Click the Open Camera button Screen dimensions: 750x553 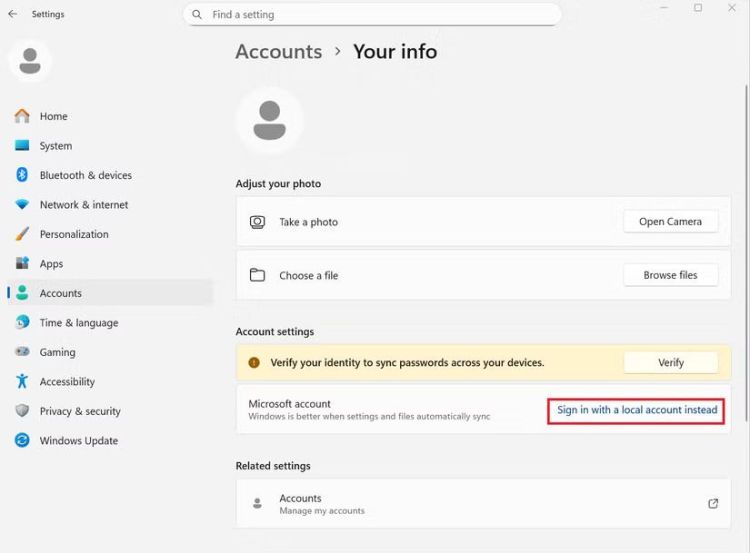[670, 222]
